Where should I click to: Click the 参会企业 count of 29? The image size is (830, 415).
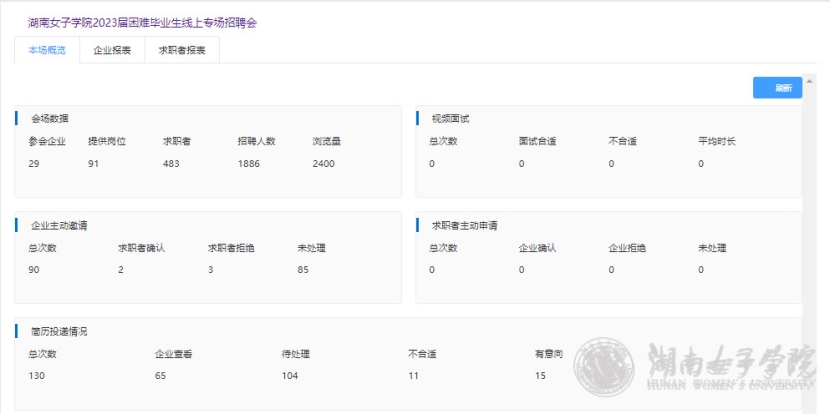[x=35, y=163]
